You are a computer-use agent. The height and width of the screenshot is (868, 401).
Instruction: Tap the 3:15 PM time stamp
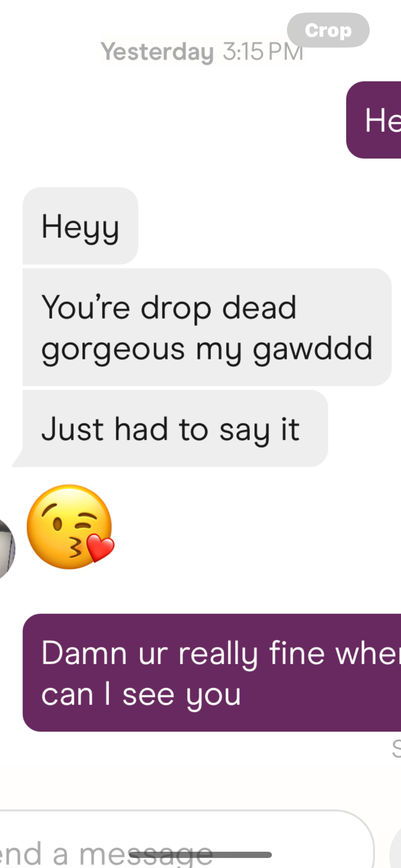262,52
